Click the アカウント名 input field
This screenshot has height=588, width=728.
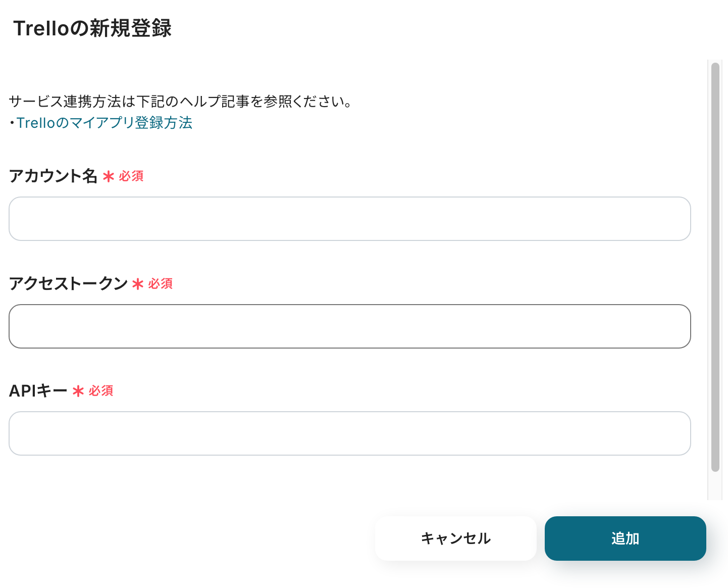[349, 219]
